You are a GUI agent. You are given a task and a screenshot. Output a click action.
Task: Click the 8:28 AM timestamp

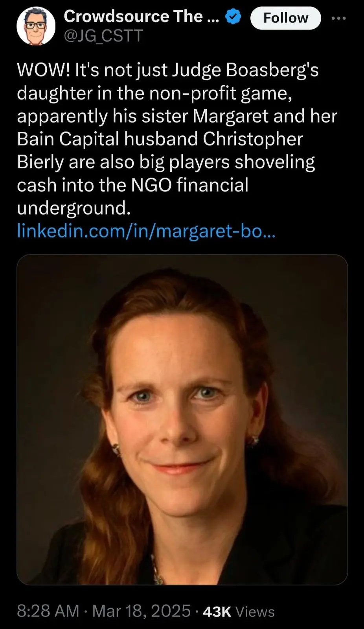(48, 611)
